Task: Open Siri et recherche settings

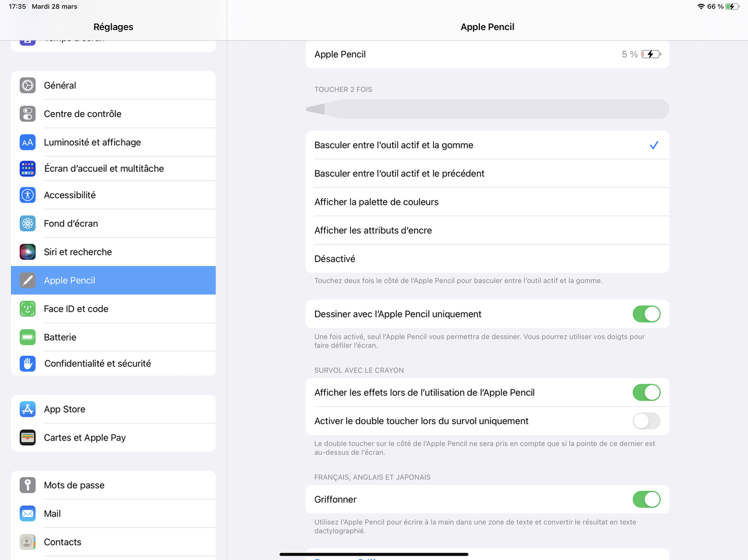Action: tap(113, 252)
